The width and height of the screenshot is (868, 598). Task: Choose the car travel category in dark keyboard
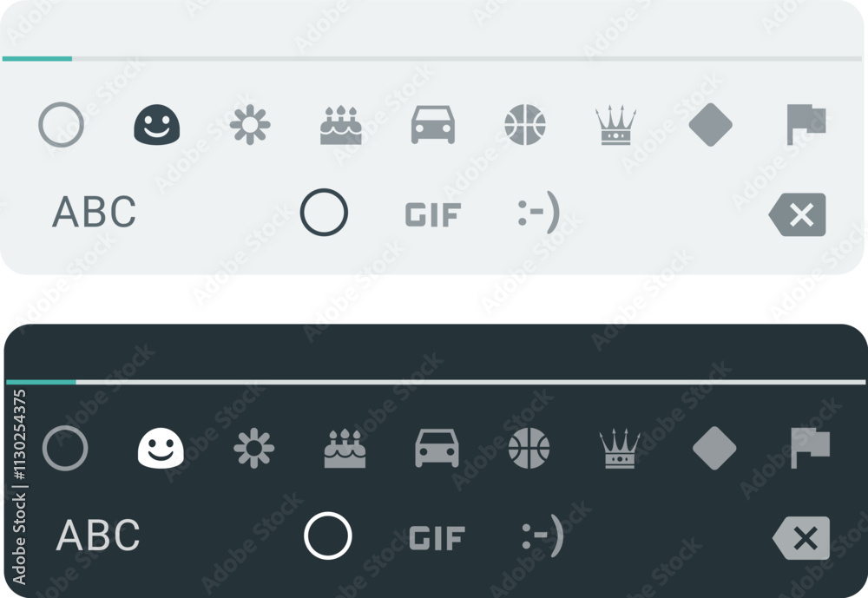437,449
